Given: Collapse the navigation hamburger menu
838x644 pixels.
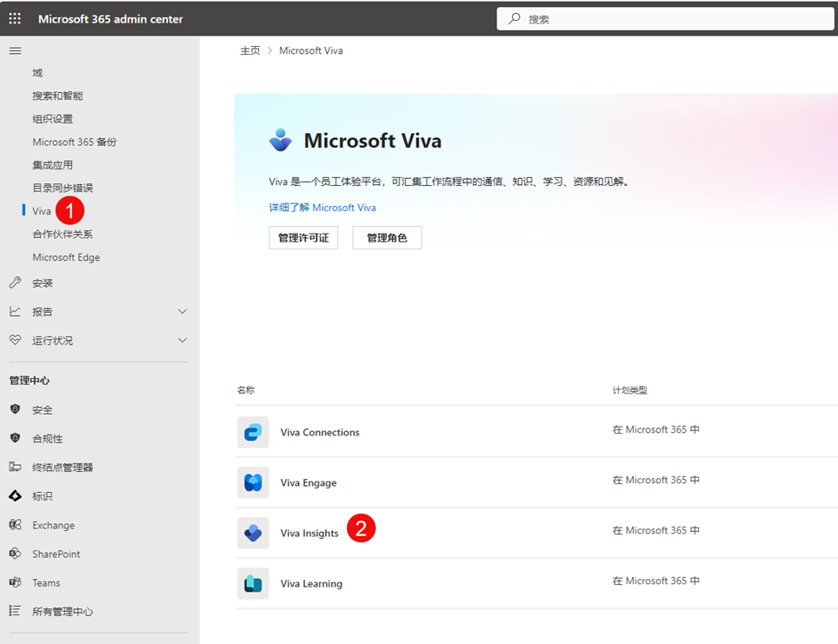Looking at the screenshot, I should [x=15, y=50].
